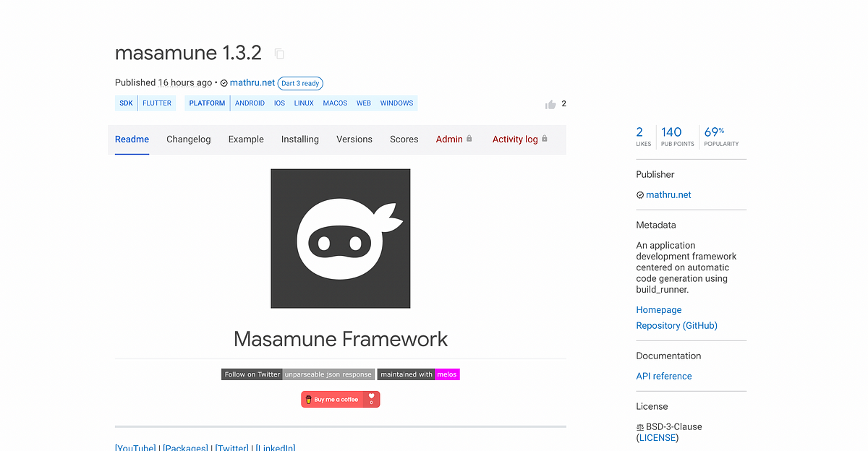Open the Changelog tab
This screenshot has width=868, height=451.
[189, 139]
